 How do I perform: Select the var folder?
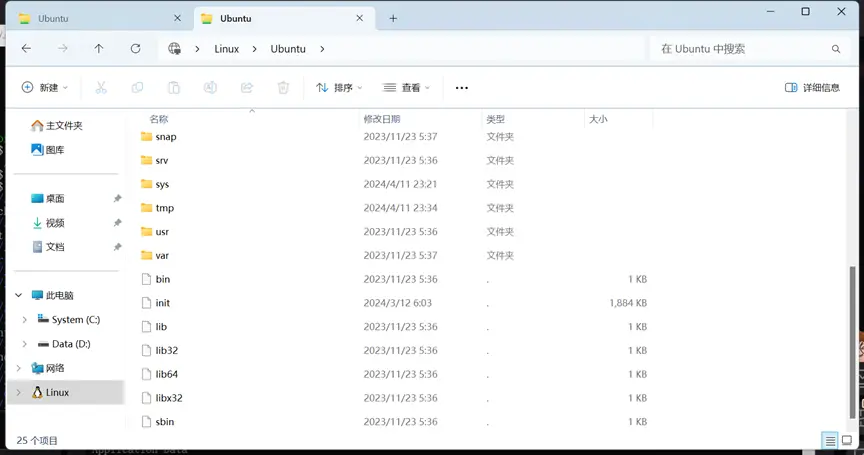pos(161,255)
